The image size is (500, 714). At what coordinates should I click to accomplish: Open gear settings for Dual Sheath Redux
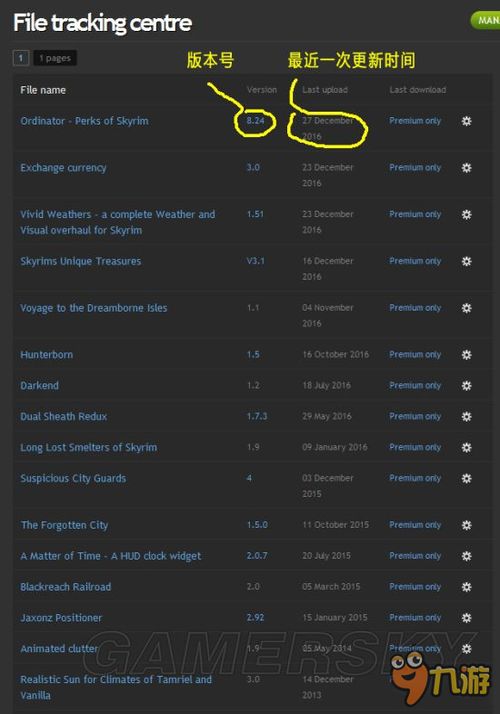coord(466,417)
